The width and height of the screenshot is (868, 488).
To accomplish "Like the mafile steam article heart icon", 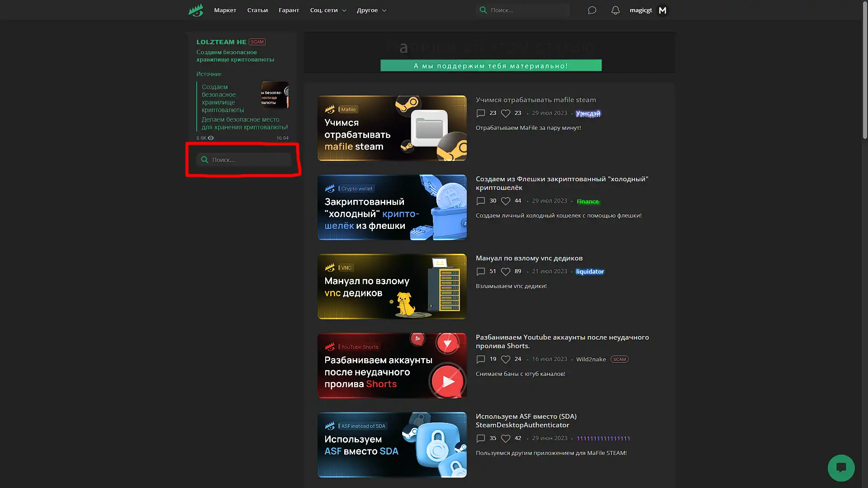I will pyautogui.click(x=506, y=113).
